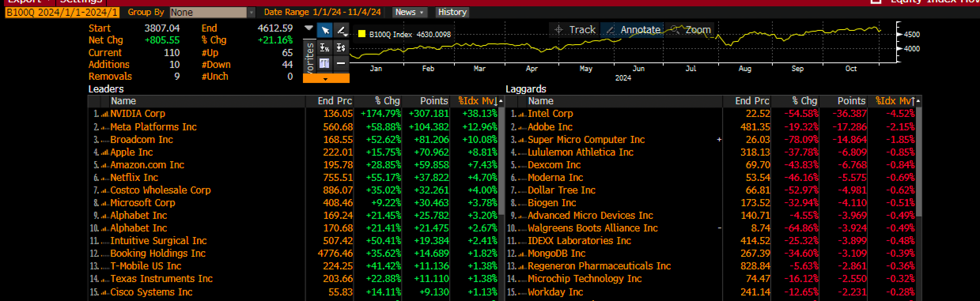Open mini chart icon beside Apple Inc
The width and height of the screenshot is (980, 301).
pos(105,152)
